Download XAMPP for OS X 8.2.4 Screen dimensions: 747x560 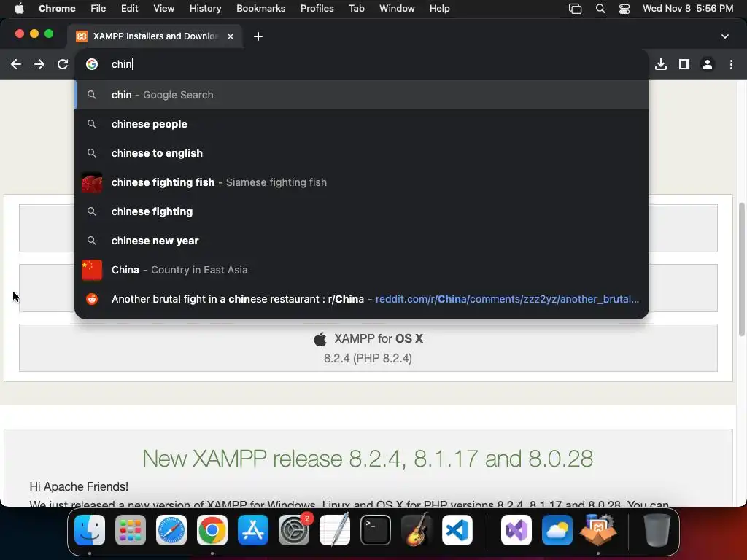point(368,348)
